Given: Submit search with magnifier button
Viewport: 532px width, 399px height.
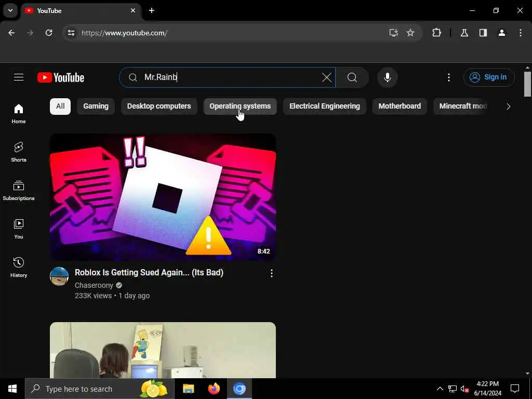Looking at the screenshot, I should [x=352, y=77].
